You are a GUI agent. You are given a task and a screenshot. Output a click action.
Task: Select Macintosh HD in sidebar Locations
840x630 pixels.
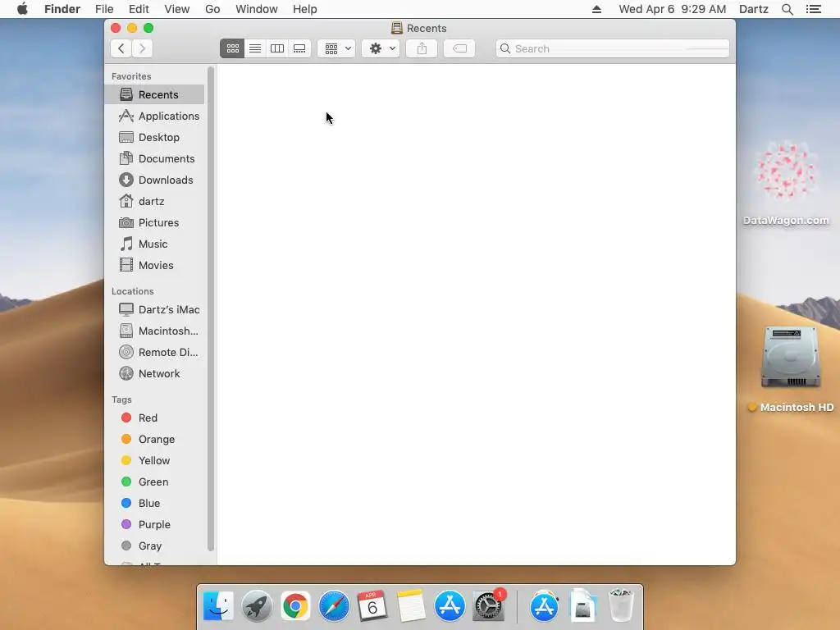(154, 331)
